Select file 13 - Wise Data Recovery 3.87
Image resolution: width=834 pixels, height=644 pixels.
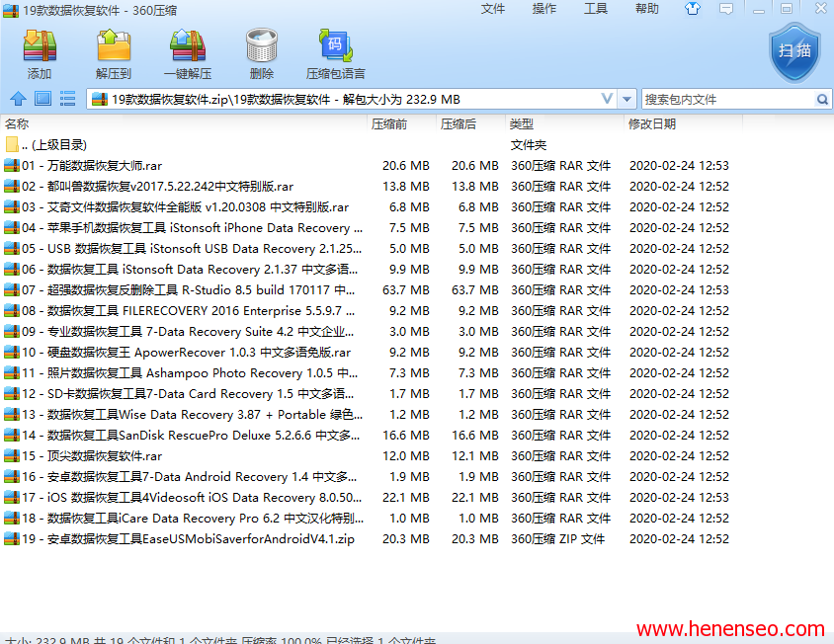[x=192, y=414]
